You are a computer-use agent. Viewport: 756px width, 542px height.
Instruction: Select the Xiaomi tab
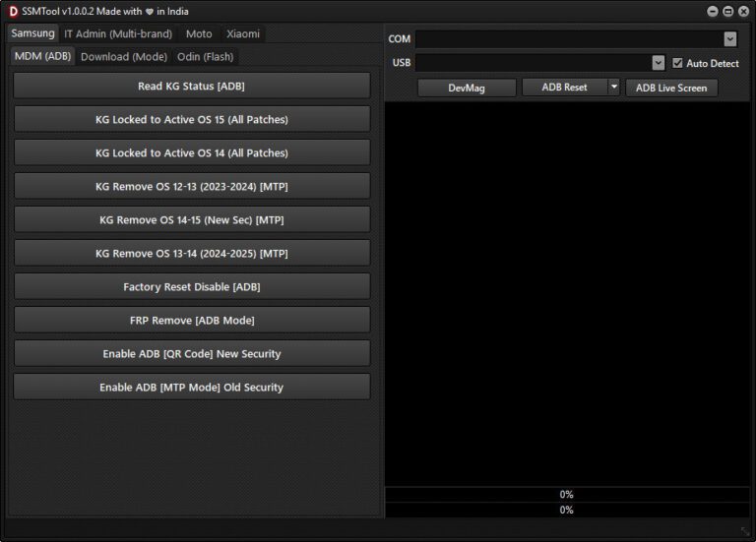(243, 33)
